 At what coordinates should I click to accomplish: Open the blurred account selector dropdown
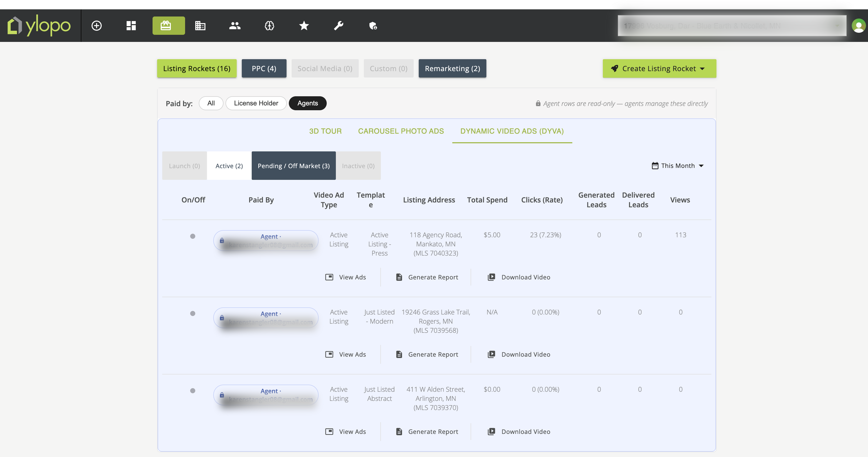pos(732,26)
